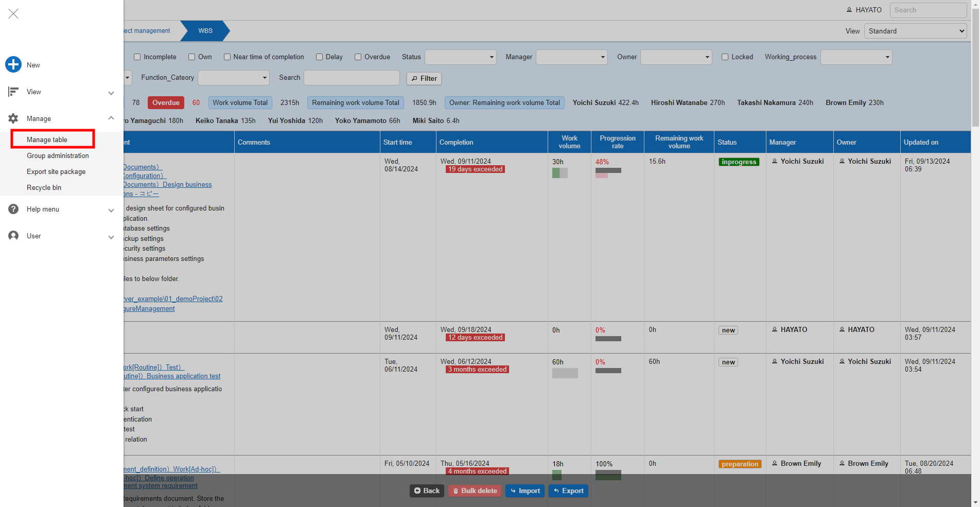Click the preparation status badge
Screen dimensions: 980x507
pos(740,464)
